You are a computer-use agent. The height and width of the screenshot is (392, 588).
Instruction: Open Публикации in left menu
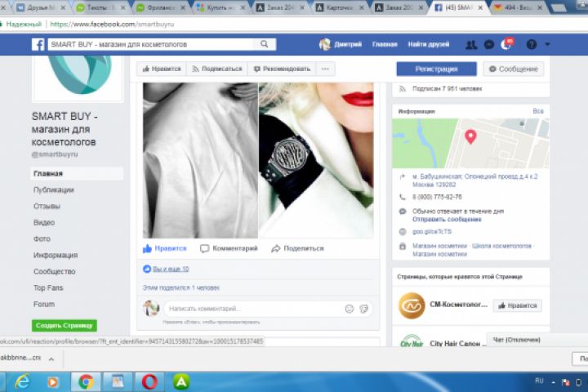[x=54, y=189]
